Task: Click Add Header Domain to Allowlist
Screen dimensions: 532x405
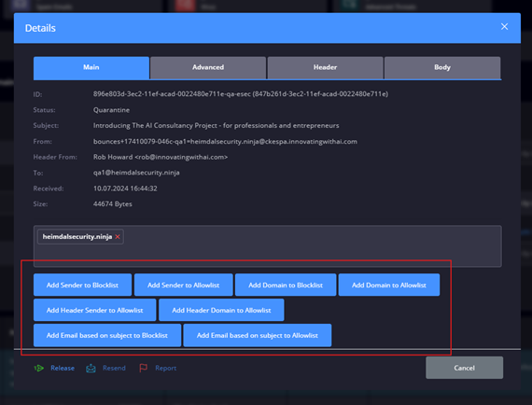Action: tap(221, 310)
